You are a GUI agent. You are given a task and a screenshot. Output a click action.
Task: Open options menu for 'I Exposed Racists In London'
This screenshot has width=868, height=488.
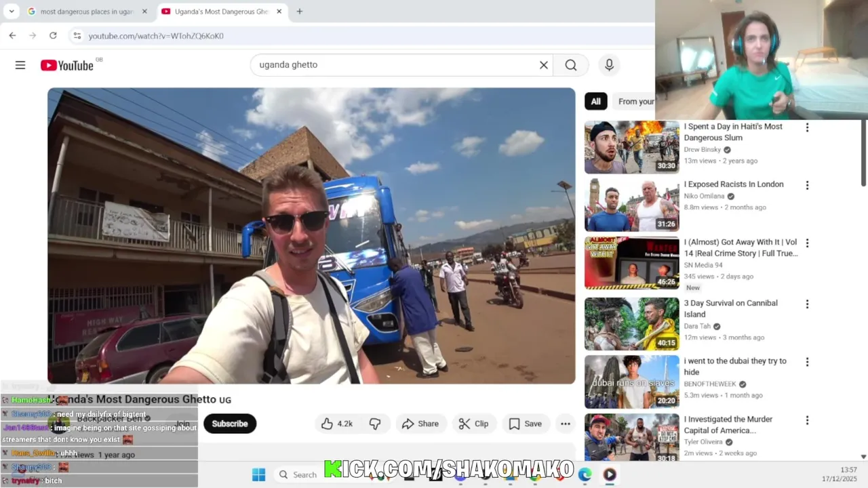click(807, 185)
